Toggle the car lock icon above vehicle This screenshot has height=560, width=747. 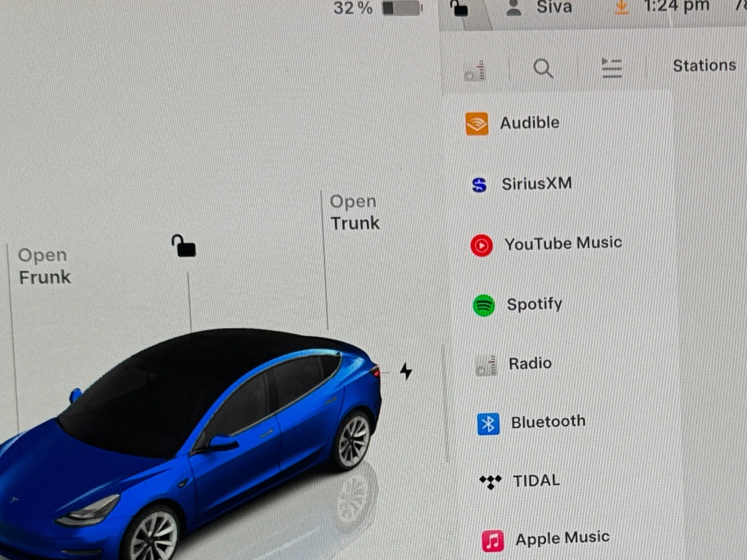[x=184, y=246]
